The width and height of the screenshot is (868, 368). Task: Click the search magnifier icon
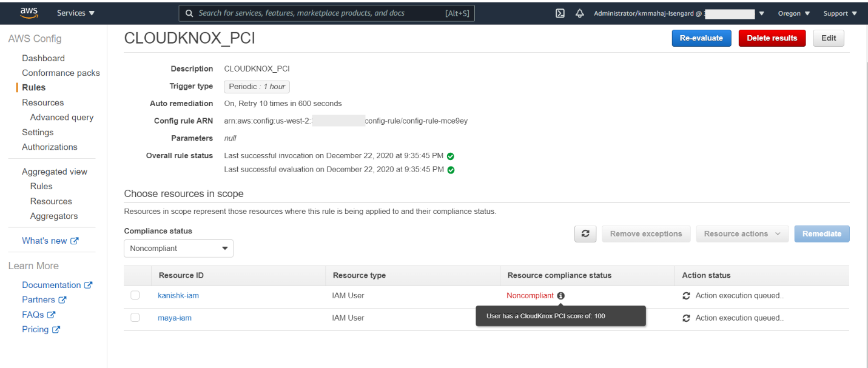tap(190, 13)
